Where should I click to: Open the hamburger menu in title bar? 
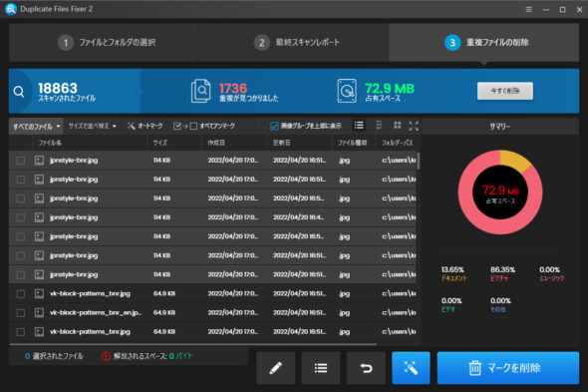pos(529,9)
